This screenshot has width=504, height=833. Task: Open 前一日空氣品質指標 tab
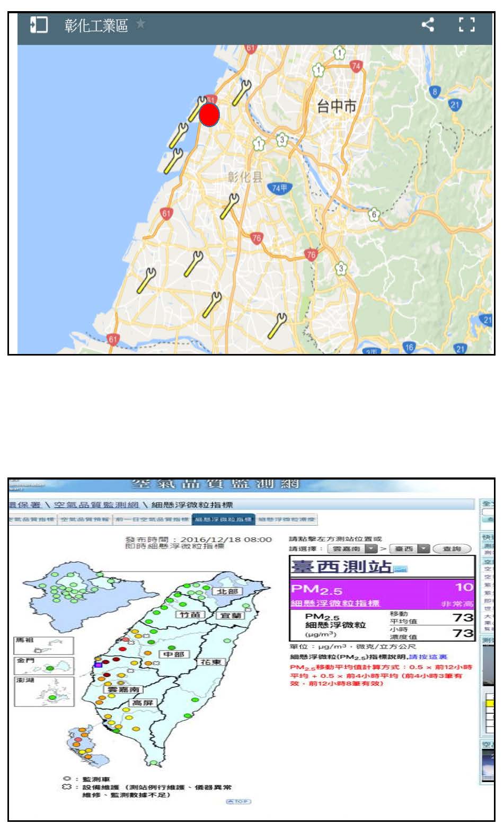(152, 519)
